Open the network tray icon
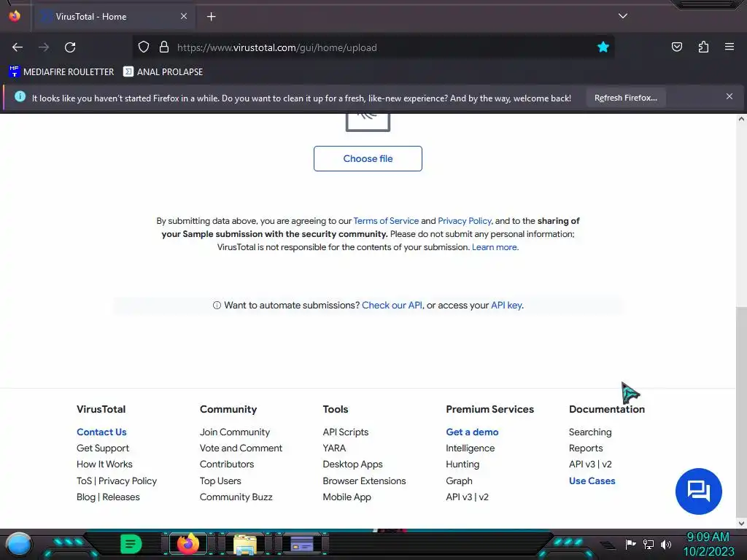Image resolution: width=747 pixels, height=560 pixels. (649, 544)
